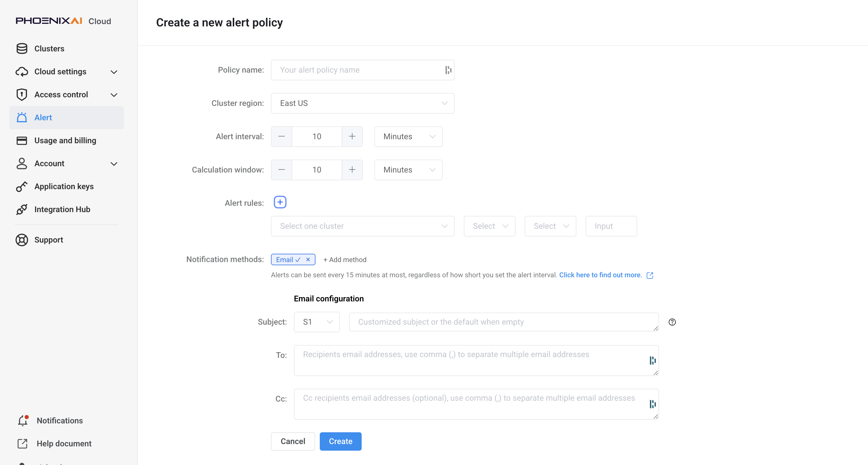
Task: Click the external link icon after find out more
Action: [x=650, y=275]
